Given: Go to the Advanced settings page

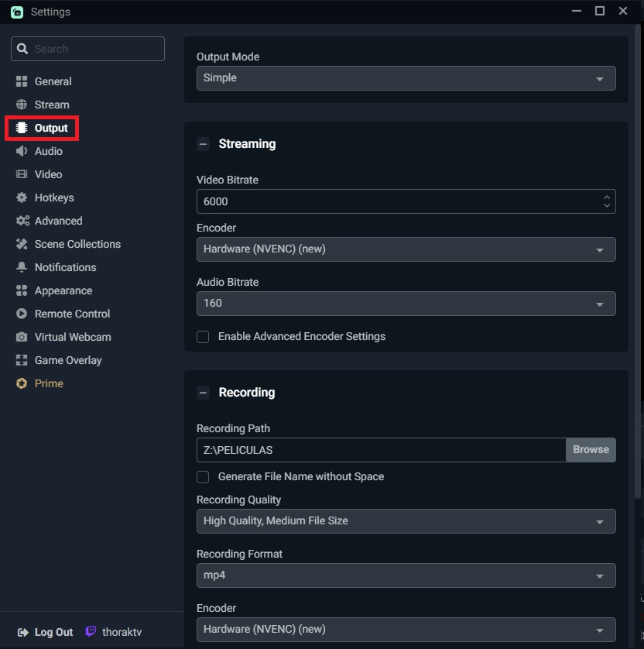Looking at the screenshot, I should (58, 221).
